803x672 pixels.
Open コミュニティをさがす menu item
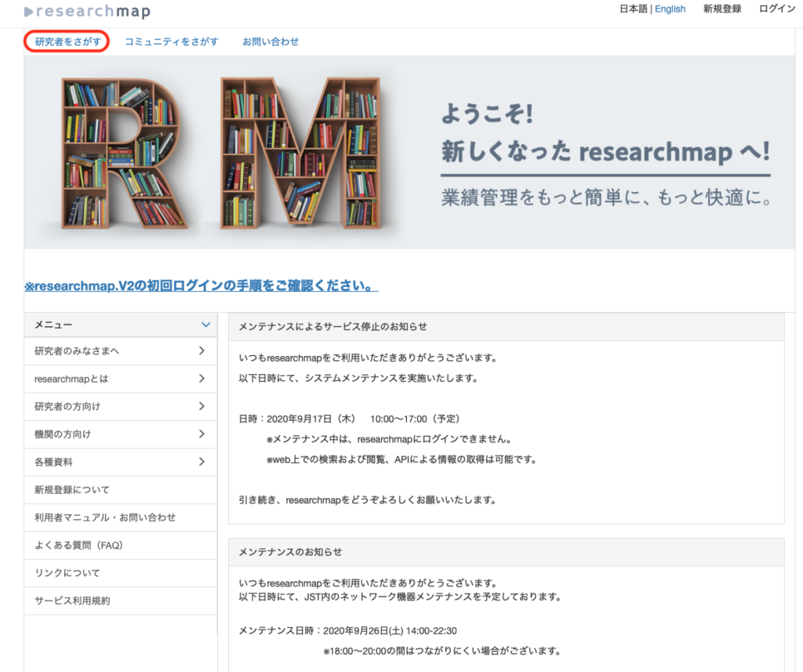(172, 42)
